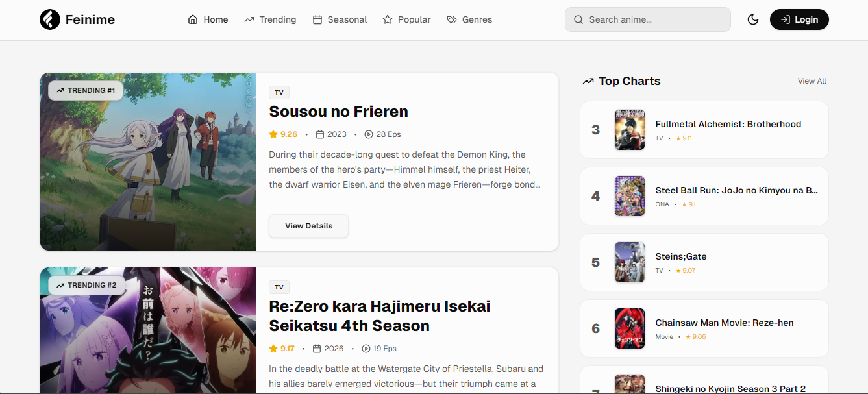Click the Movie label under Chainsaw Man
This screenshot has height=394, width=868.
(664, 337)
